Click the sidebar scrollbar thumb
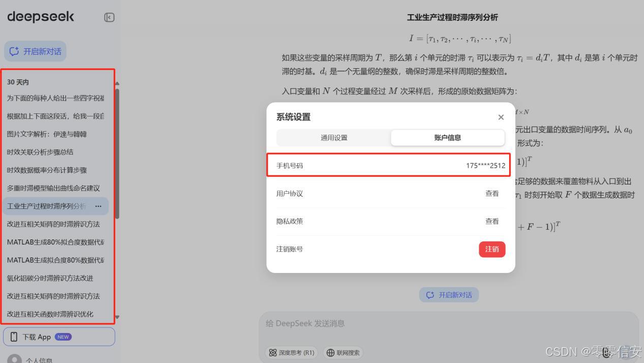The height and width of the screenshot is (363, 644). click(117, 154)
